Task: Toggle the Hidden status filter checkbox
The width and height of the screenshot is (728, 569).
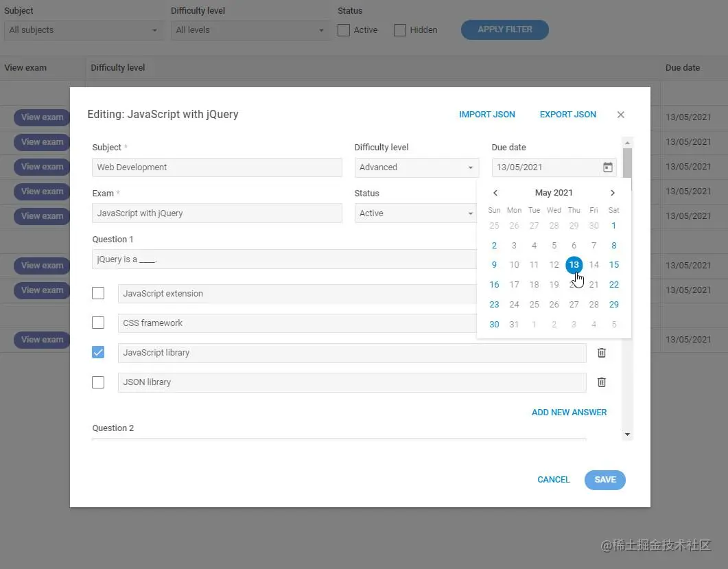Action: (x=400, y=30)
